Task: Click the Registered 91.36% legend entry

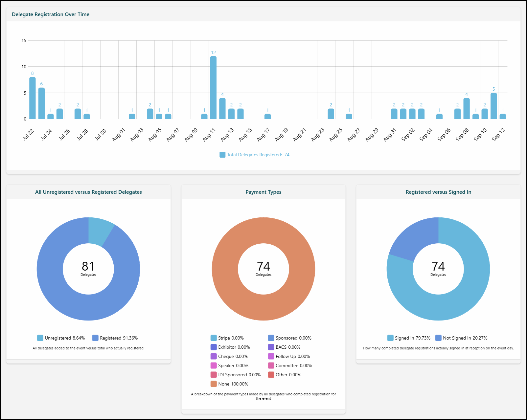Action: [115, 338]
